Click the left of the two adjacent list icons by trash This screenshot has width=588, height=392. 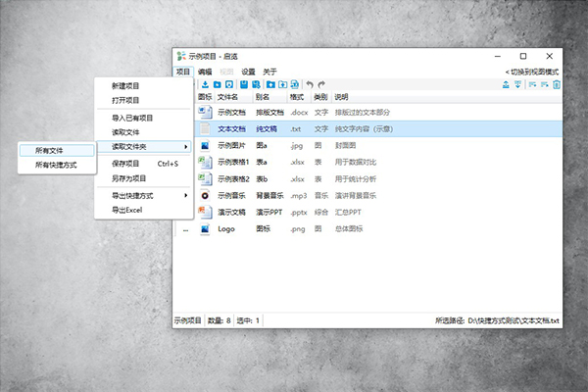pos(532,84)
